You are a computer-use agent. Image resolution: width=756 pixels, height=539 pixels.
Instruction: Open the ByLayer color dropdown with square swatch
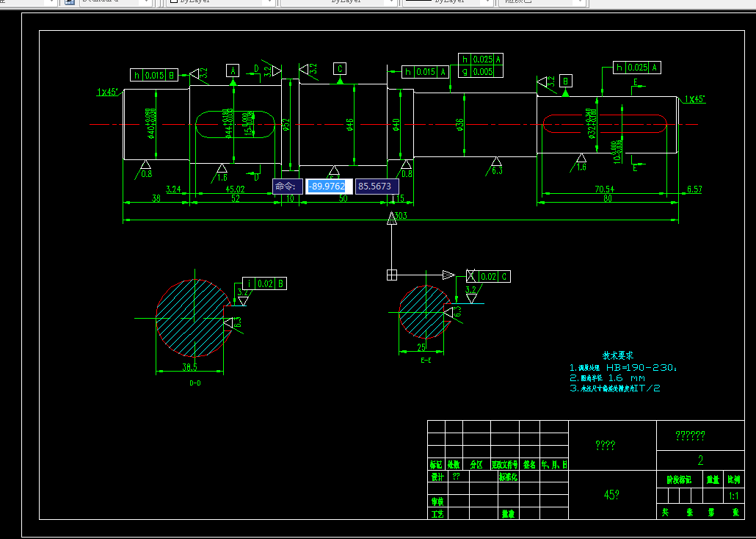click(x=220, y=1)
